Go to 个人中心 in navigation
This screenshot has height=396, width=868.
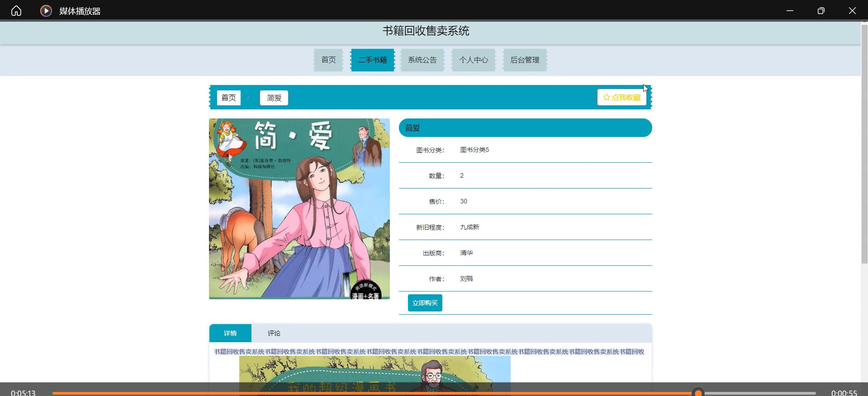[x=474, y=60]
